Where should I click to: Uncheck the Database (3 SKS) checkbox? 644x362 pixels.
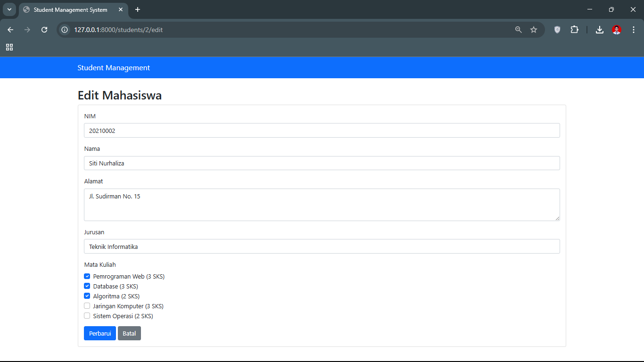[87, 286]
